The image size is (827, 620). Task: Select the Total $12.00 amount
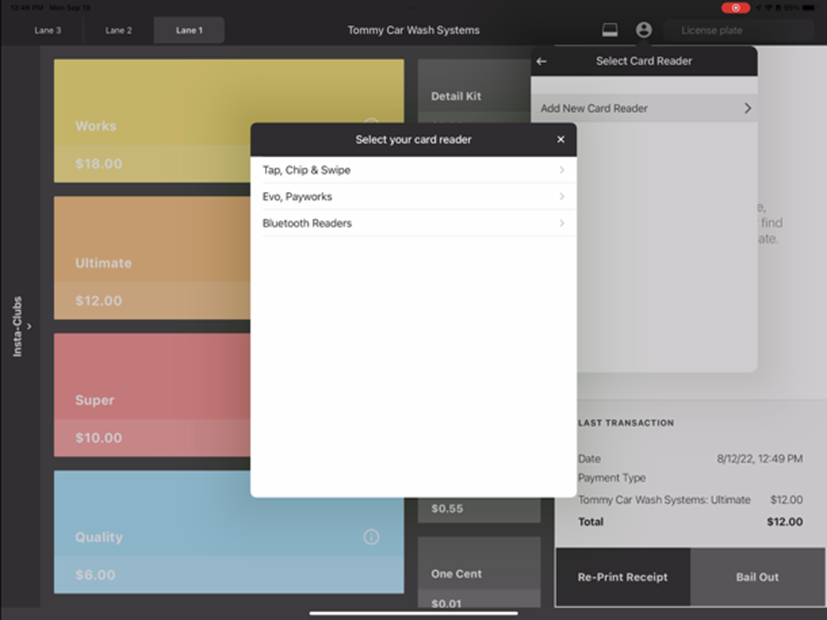tap(785, 522)
